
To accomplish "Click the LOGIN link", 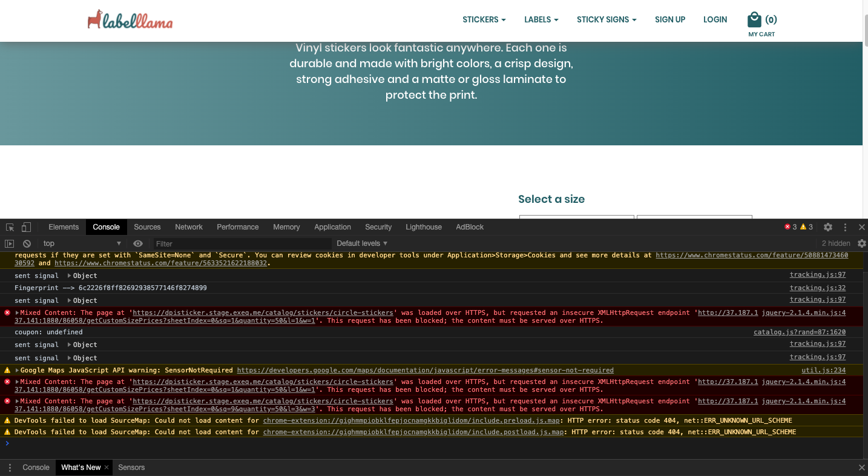I will coord(715,19).
